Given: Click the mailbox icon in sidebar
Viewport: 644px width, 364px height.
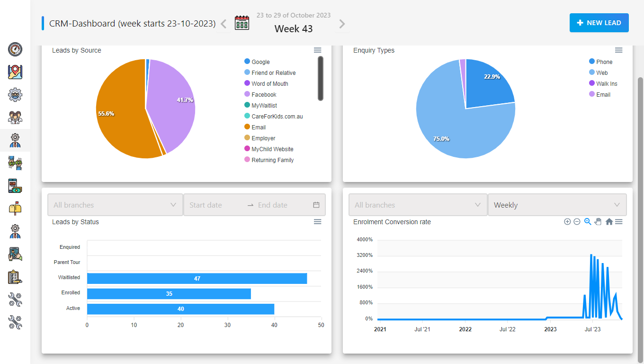Looking at the screenshot, I should [x=15, y=209].
